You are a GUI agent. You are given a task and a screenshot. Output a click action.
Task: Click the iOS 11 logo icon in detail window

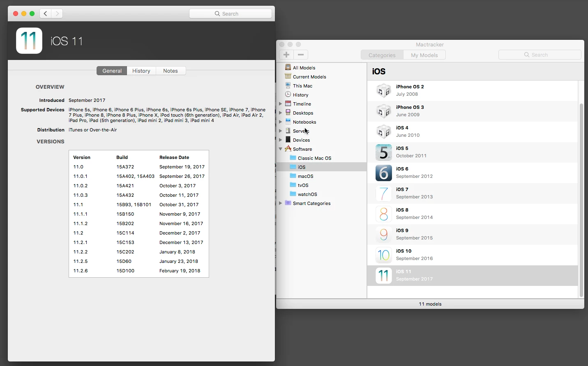click(x=29, y=41)
